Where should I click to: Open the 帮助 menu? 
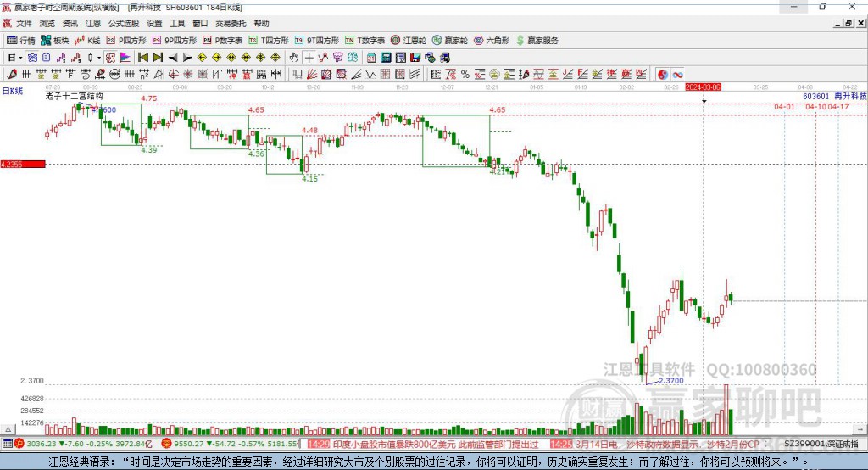pyautogui.click(x=261, y=23)
